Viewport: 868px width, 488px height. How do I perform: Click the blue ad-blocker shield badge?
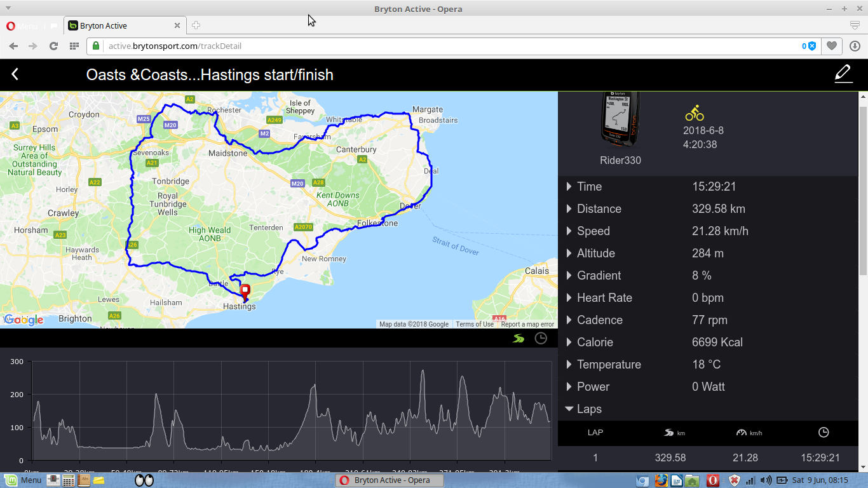coord(808,46)
